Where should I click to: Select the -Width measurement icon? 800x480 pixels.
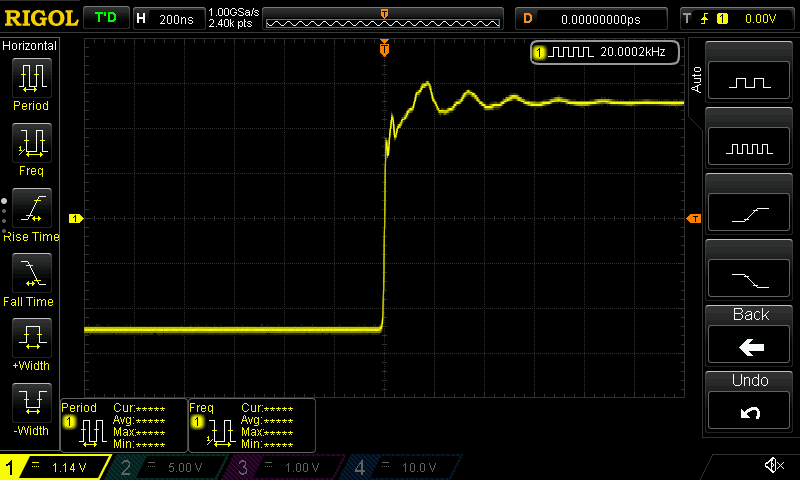pos(32,403)
